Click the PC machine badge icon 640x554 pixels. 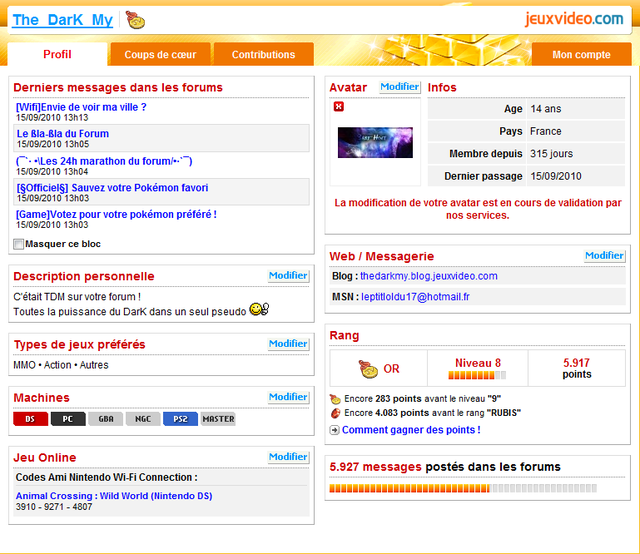(67, 419)
